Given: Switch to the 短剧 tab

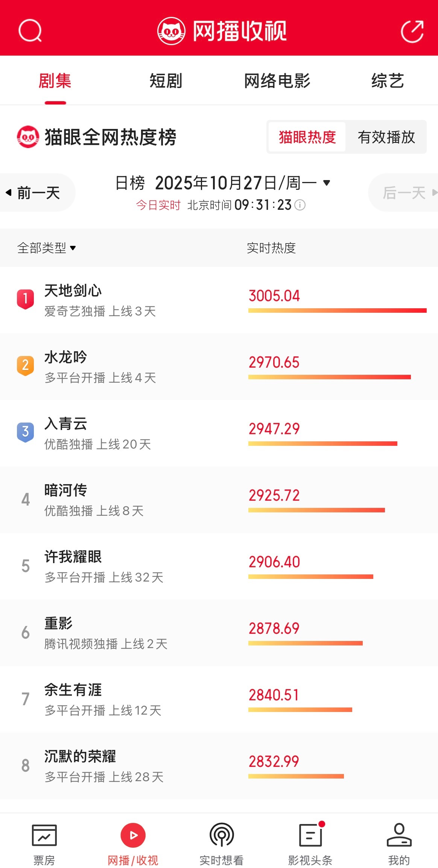Looking at the screenshot, I should [x=166, y=81].
